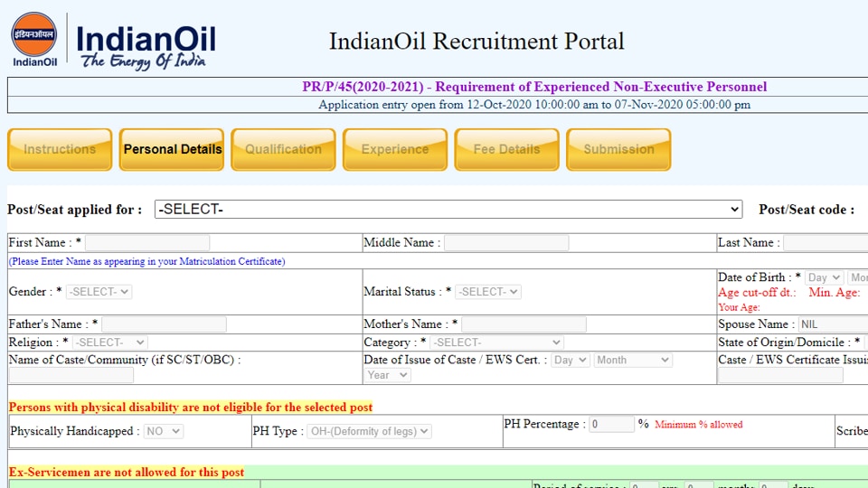Open the PH Type dropdown
The width and height of the screenshot is (868, 488).
(x=369, y=431)
